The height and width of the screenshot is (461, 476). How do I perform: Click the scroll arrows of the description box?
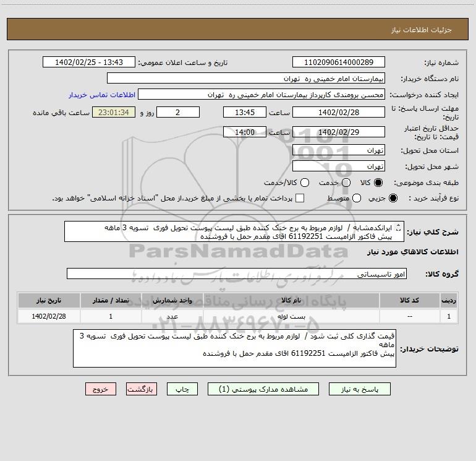click(x=398, y=227)
